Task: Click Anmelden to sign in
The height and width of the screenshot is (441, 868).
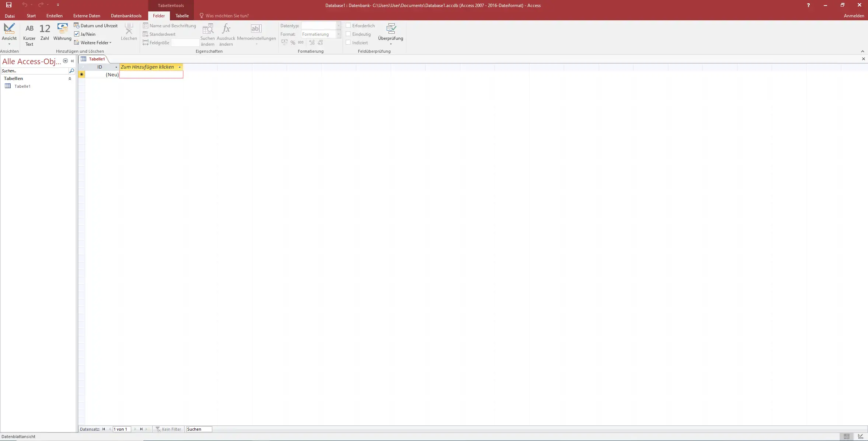Action: pyautogui.click(x=854, y=16)
